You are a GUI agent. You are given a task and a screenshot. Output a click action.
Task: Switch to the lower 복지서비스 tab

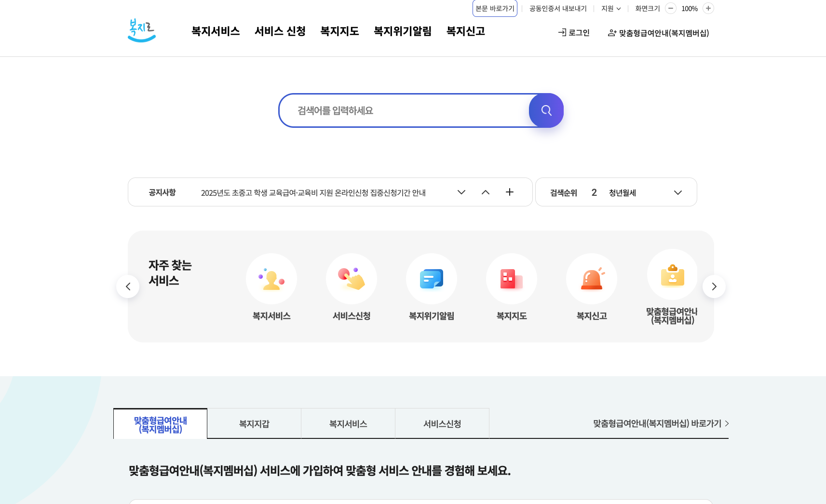348,424
